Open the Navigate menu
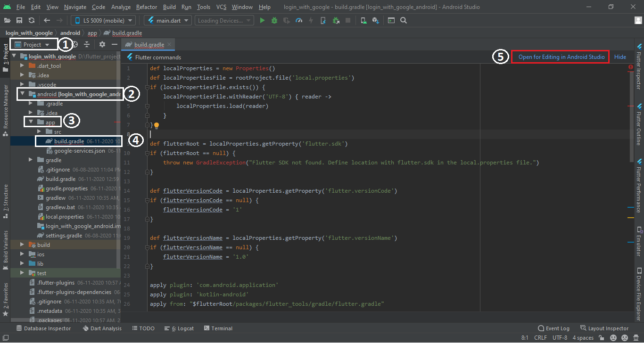The width and height of the screenshot is (644, 343). 75,7
